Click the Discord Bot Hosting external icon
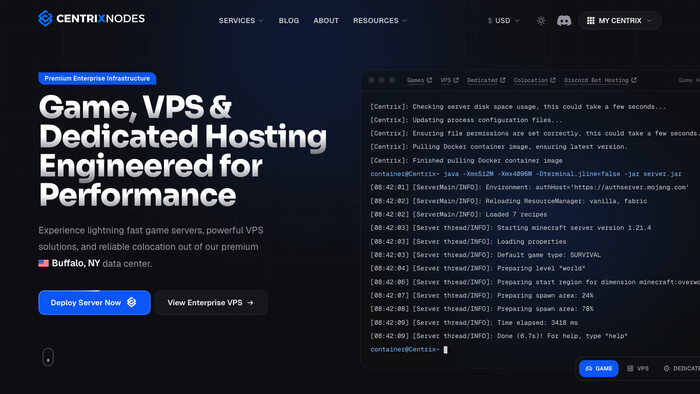The image size is (700, 394). 633,80
